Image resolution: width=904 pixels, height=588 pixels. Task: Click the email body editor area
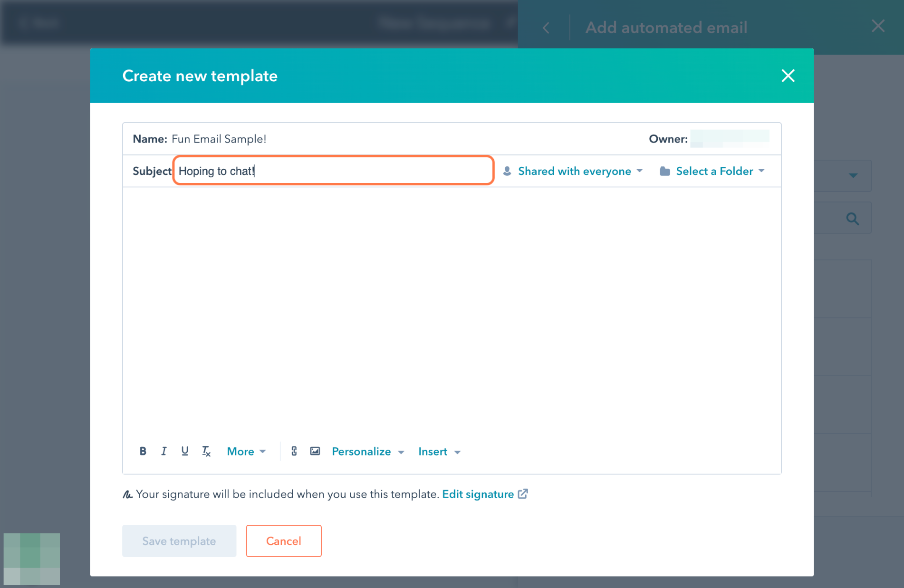pyautogui.click(x=452, y=311)
